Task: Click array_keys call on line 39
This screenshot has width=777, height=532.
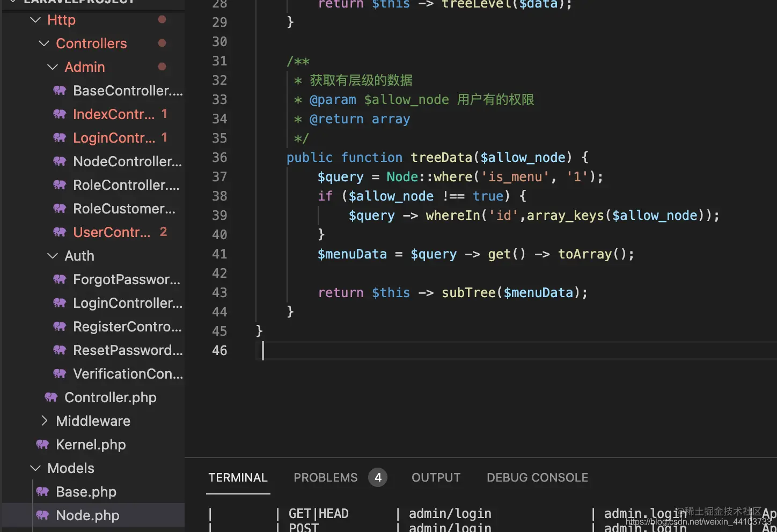Action: coord(565,215)
